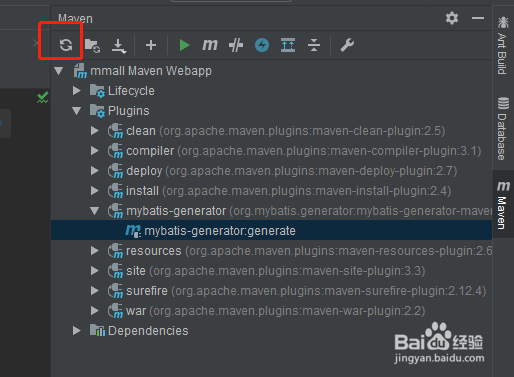Viewport: 514px width, 377px height.
Task: Hide the Maven tool window
Action: [478, 18]
